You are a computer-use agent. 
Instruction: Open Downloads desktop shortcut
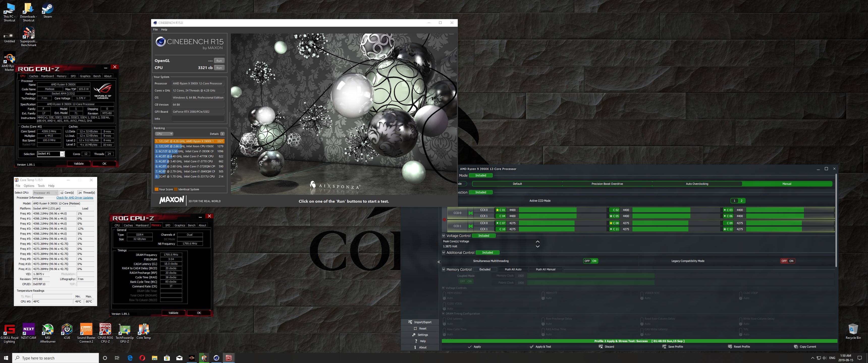click(29, 12)
